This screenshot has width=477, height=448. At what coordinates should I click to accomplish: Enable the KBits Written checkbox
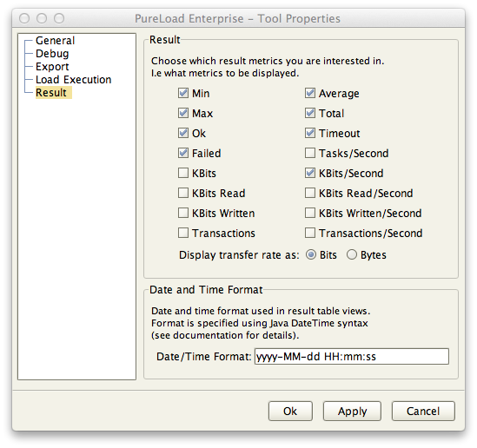click(183, 213)
